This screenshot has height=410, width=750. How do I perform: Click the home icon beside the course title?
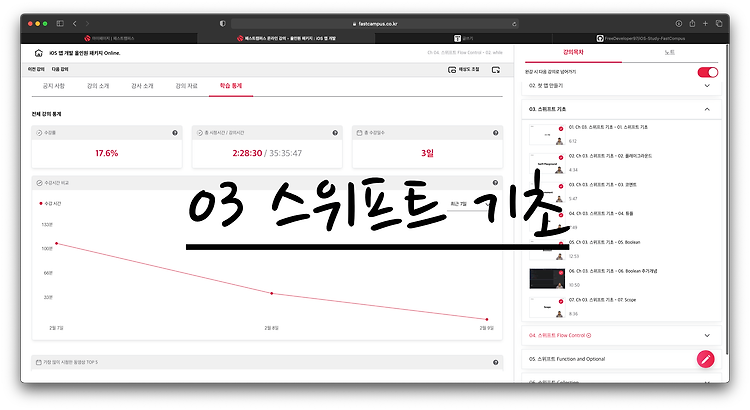39,53
